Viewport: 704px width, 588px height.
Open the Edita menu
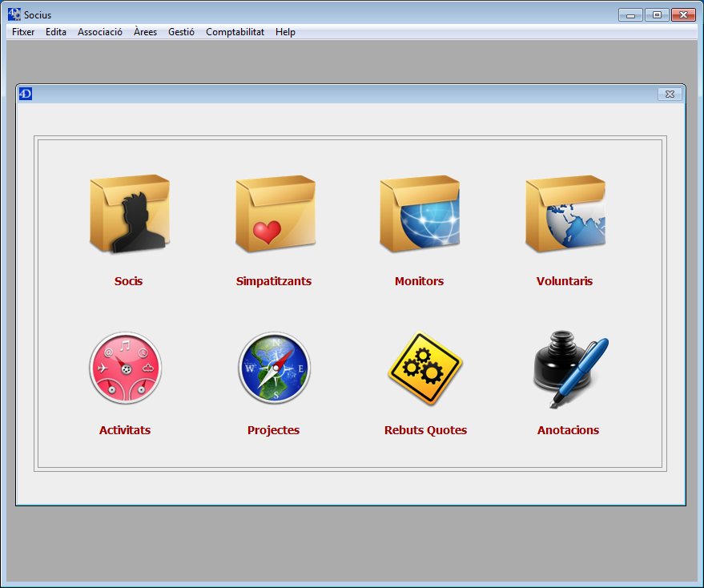click(x=56, y=32)
